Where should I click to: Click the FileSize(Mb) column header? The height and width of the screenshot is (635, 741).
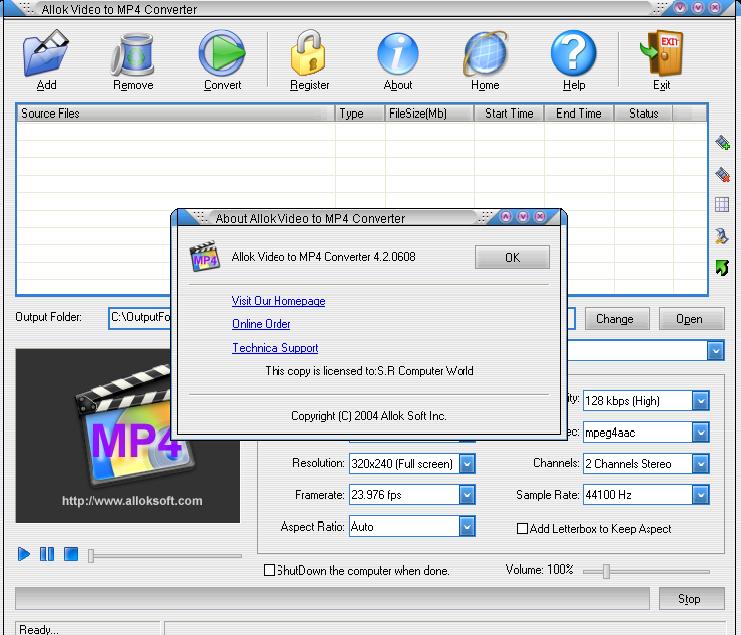429,113
